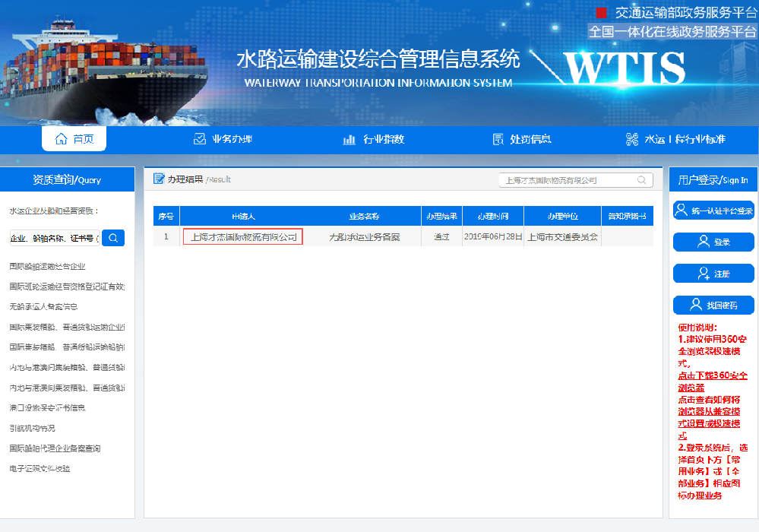Open the 水运工程行业标准 menu

pyautogui.click(x=675, y=139)
